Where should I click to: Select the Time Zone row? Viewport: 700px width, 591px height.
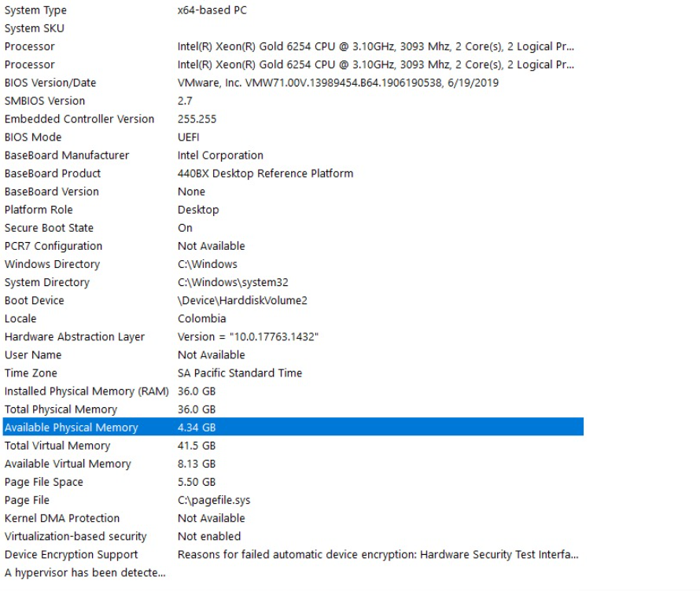(x=31, y=373)
